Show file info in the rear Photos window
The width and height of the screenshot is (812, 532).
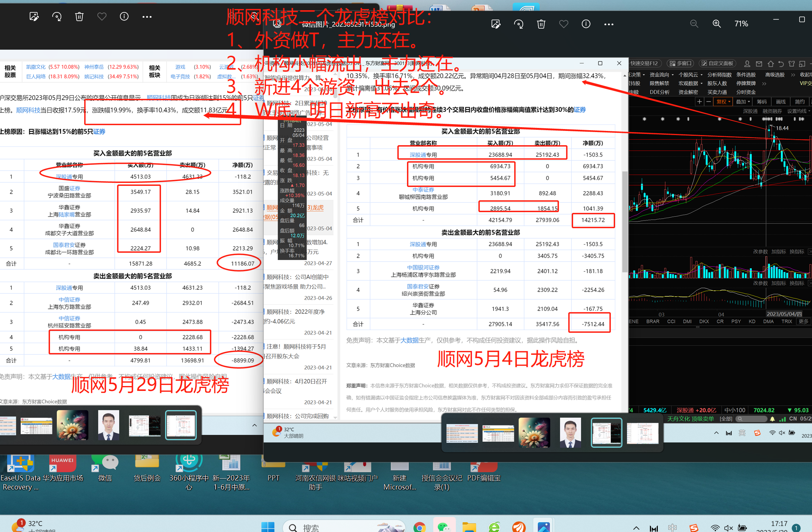(x=124, y=17)
